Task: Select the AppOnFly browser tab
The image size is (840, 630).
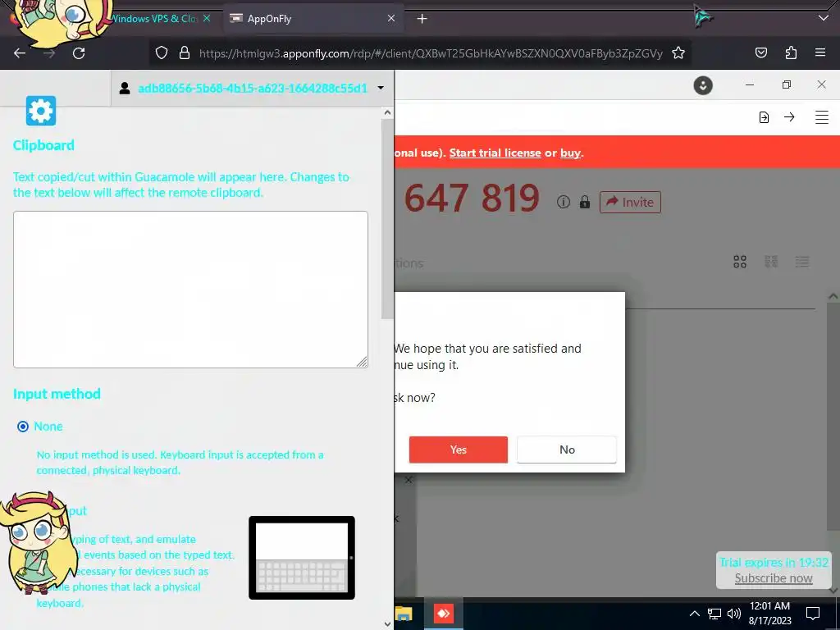Action: point(313,19)
